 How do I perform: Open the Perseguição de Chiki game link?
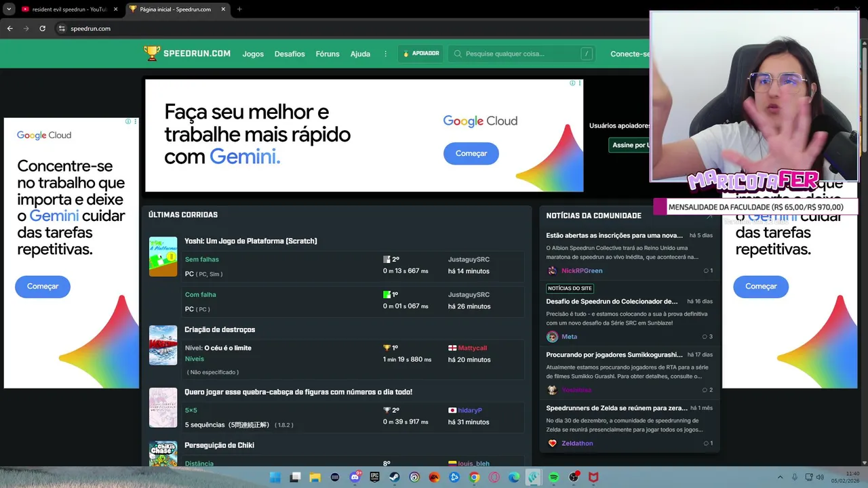coord(220,445)
